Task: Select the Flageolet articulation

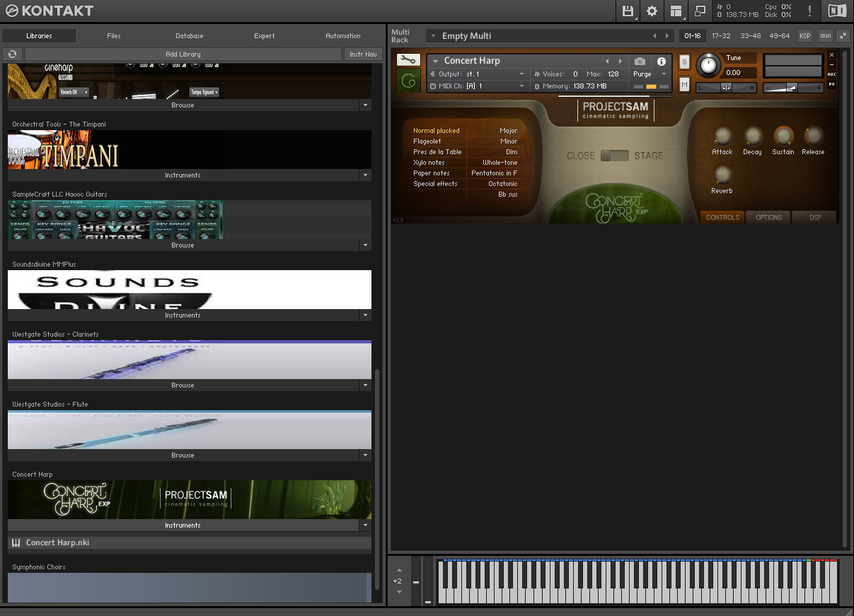Action: tap(427, 141)
